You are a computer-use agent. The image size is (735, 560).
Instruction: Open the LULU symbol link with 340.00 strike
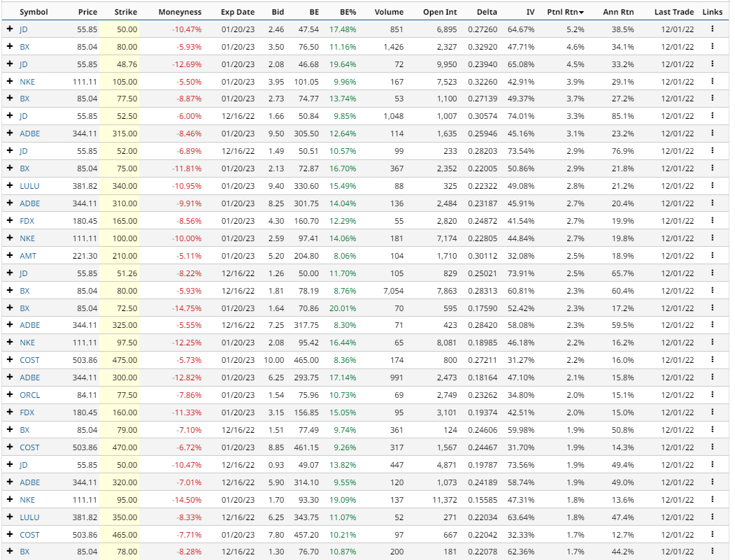click(29, 186)
